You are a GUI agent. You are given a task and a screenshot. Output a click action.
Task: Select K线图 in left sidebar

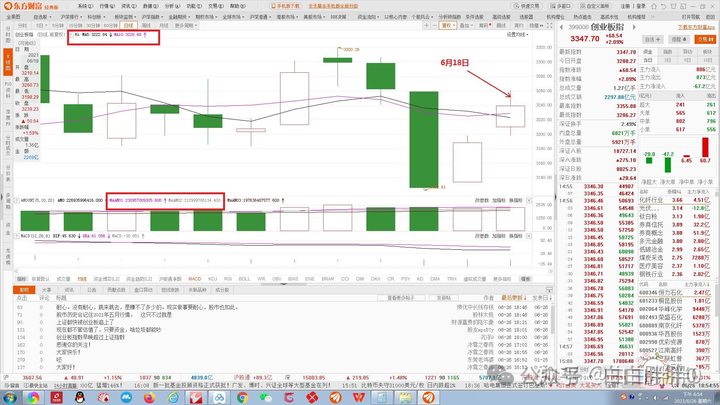[8, 62]
